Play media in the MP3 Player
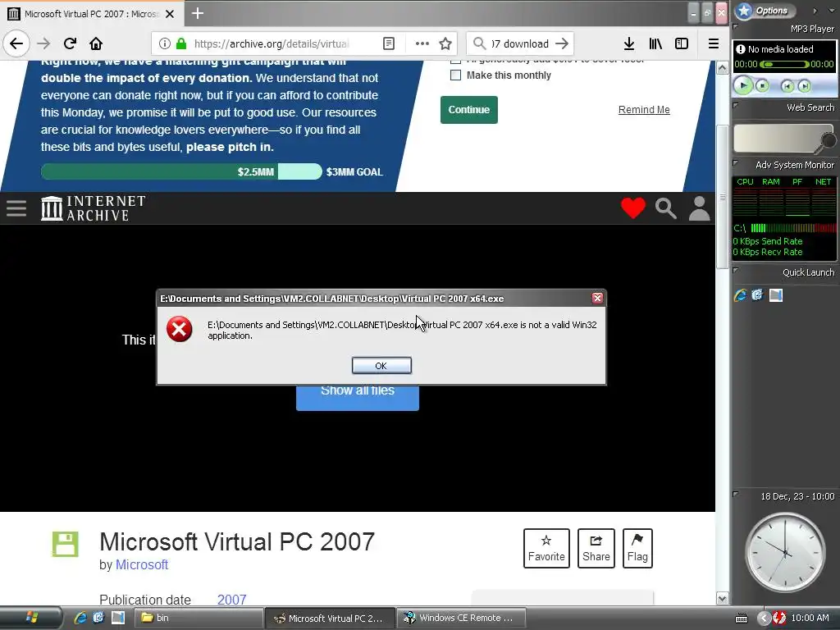840x630 pixels. (743, 85)
